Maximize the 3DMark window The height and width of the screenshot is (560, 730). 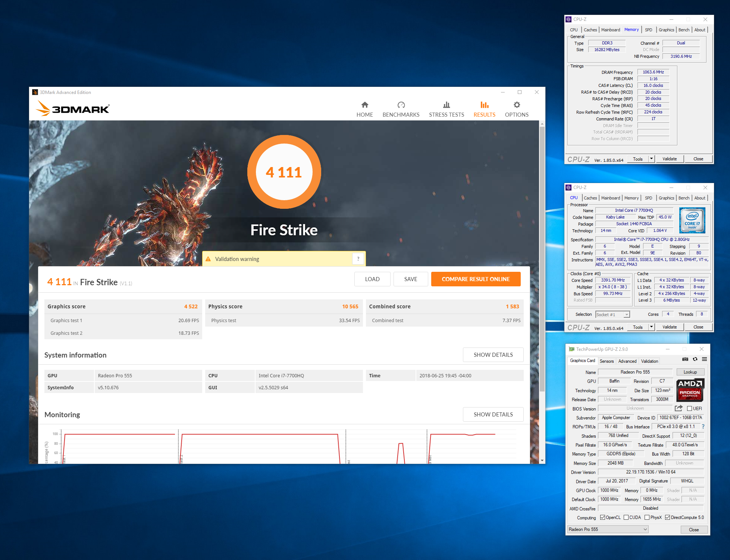520,92
